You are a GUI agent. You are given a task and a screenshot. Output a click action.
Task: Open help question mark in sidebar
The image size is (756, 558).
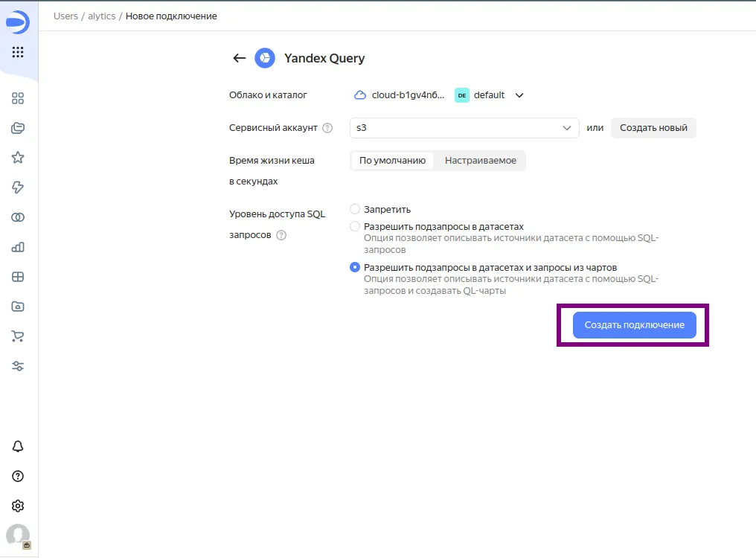18,476
